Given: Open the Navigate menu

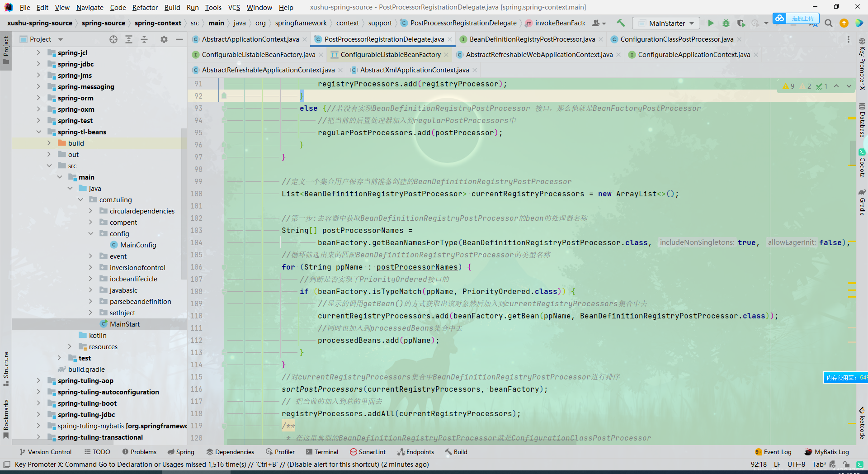Looking at the screenshot, I should tap(90, 7).
